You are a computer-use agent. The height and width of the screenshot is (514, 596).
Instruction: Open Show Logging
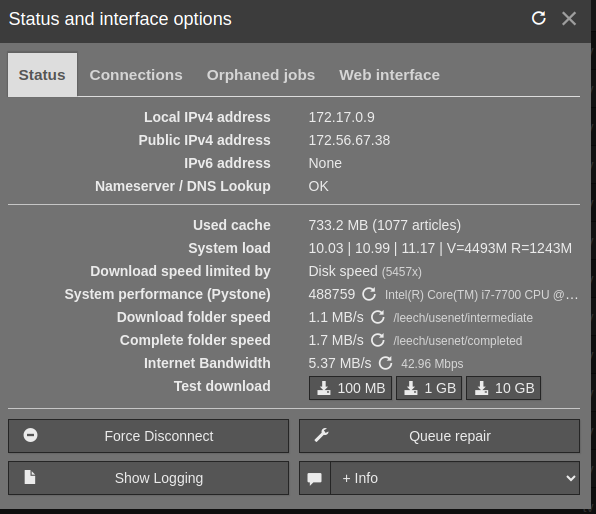point(148,478)
